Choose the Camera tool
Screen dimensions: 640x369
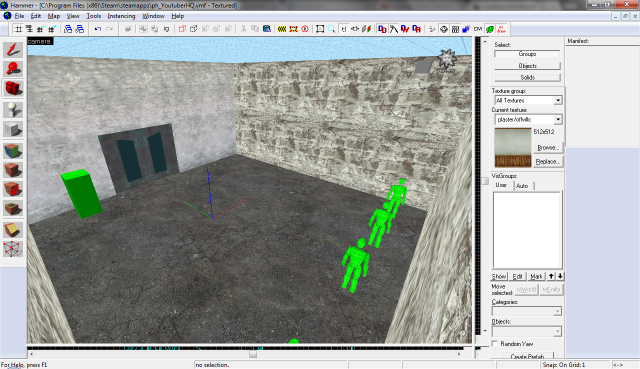click(x=13, y=88)
